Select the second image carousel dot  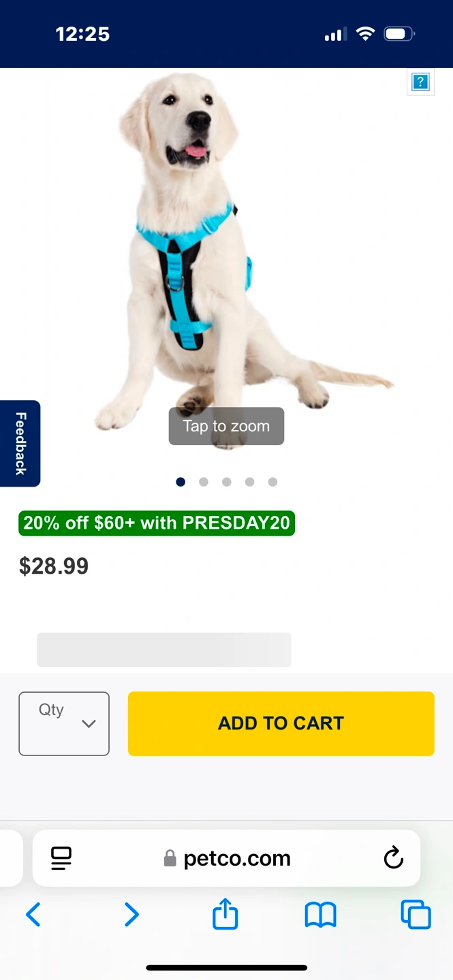203,482
